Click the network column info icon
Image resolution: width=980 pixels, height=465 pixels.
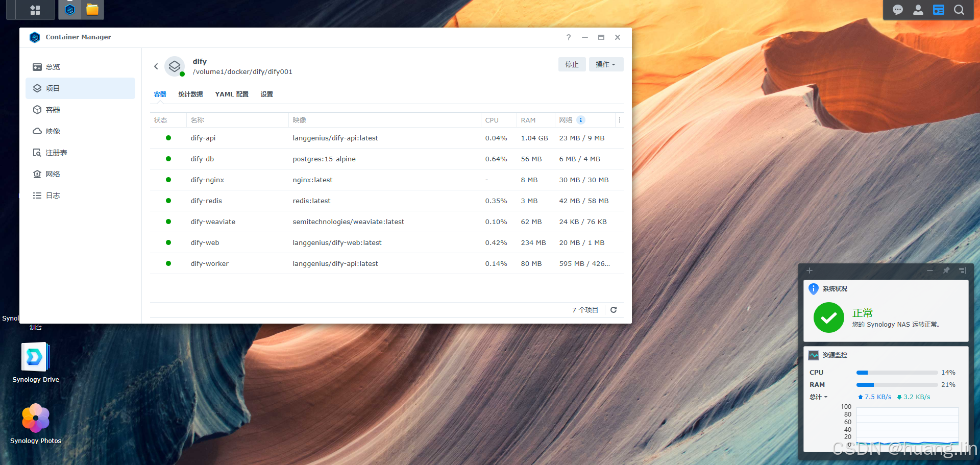pos(581,120)
